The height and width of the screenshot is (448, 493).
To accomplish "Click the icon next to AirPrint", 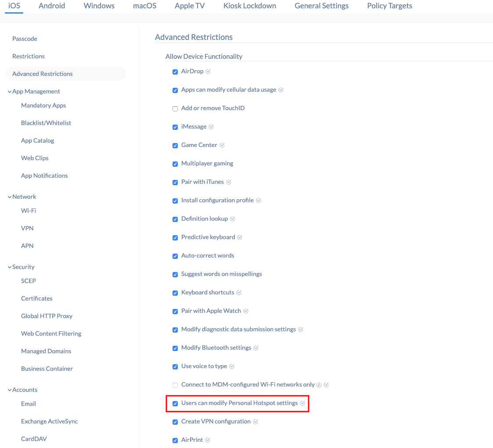I will [208, 440].
